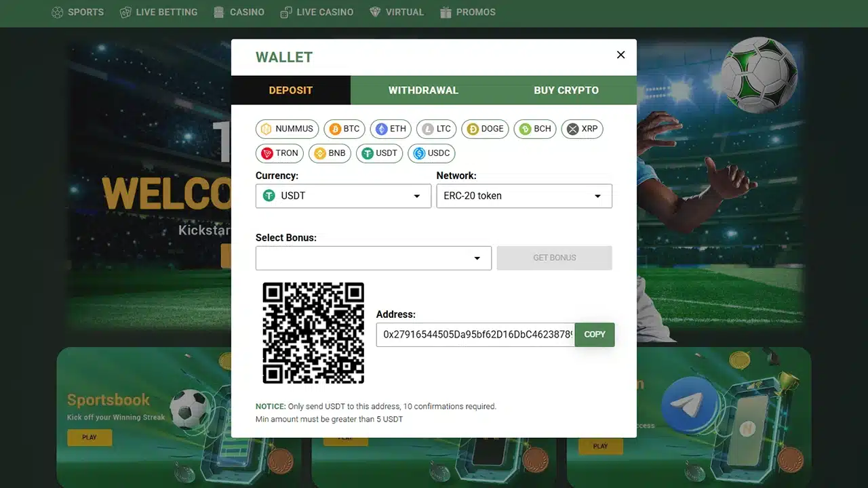Click Play on the Telegram card
Screen dimensions: 868x488
600,446
